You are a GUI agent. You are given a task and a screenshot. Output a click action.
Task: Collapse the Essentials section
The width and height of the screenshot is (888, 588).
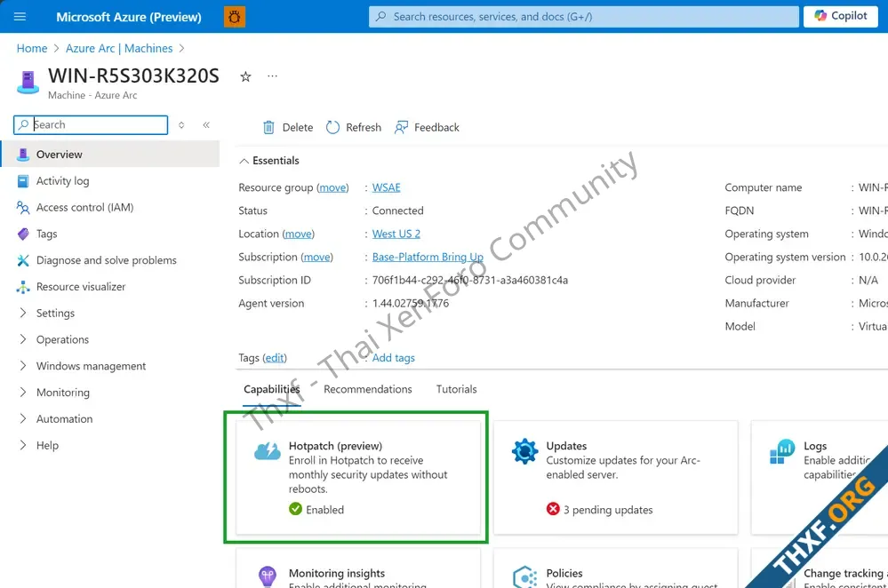269,161
